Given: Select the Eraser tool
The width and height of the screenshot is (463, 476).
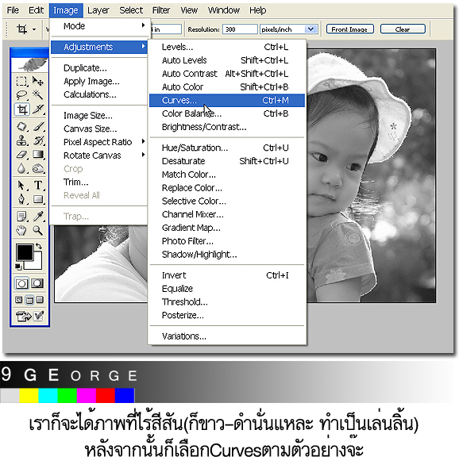Looking at the screenshot, I should click(21, 155).
